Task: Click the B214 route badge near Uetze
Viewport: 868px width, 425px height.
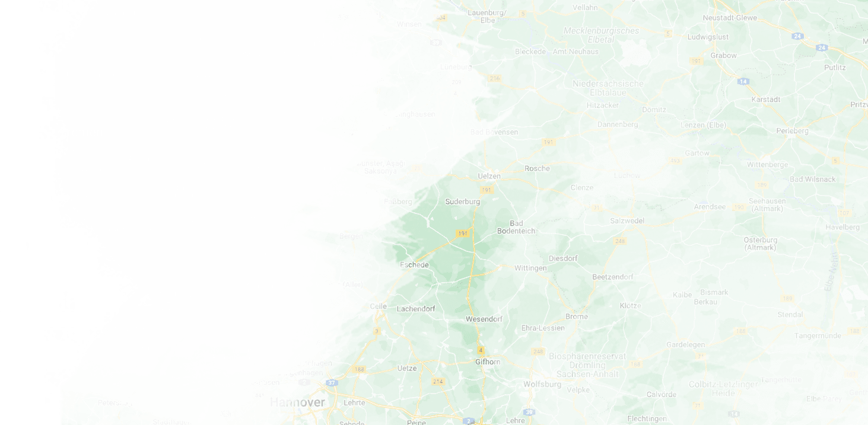Action: click(x=439, y=381)
